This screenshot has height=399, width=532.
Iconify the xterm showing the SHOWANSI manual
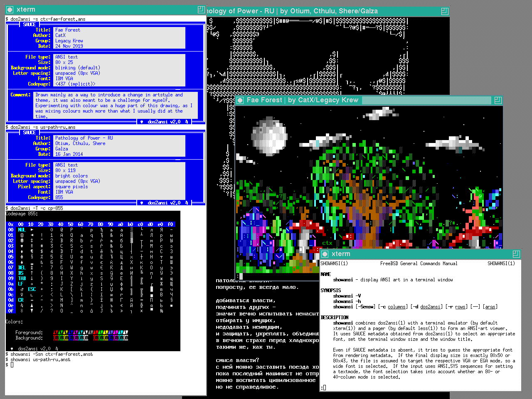click(x=325, y=254)
